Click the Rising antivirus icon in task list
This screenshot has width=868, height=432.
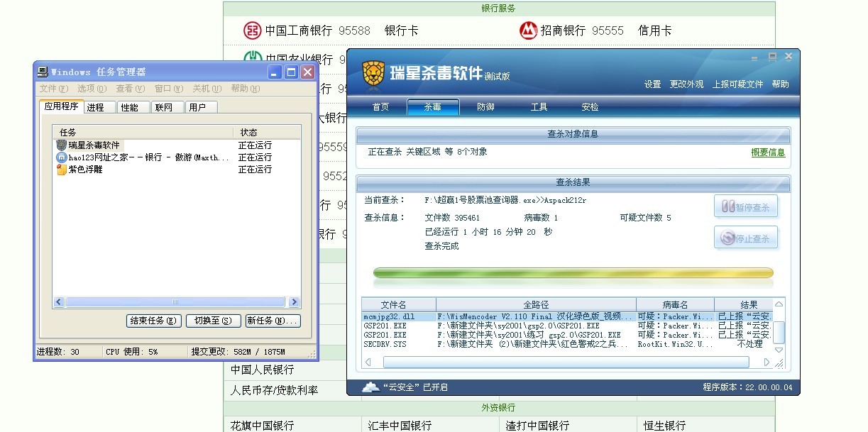coord(62,145)
